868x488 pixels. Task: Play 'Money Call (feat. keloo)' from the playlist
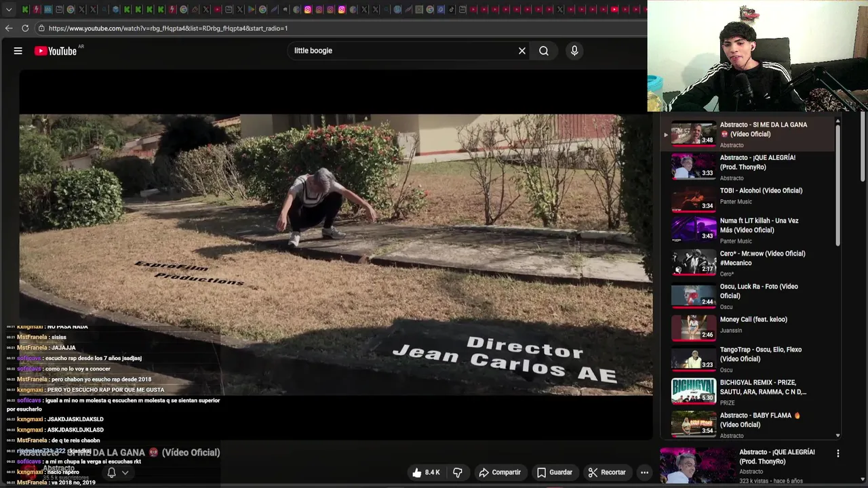(749, 328)
